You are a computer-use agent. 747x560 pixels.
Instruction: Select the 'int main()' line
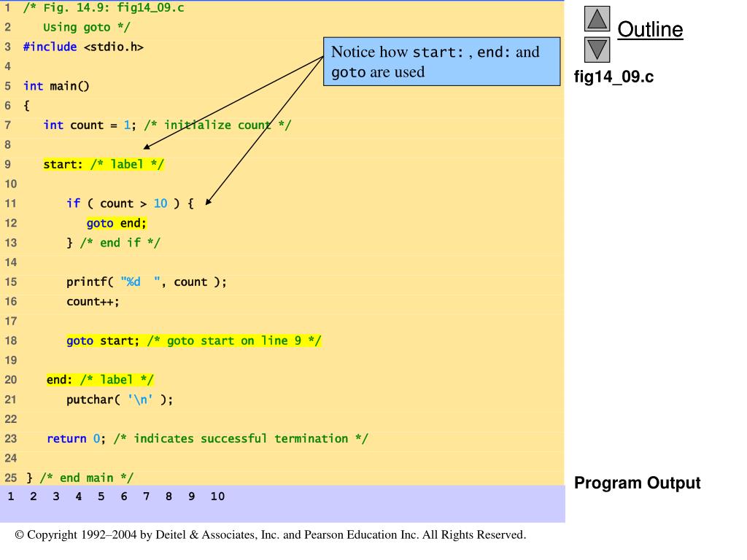56,86
